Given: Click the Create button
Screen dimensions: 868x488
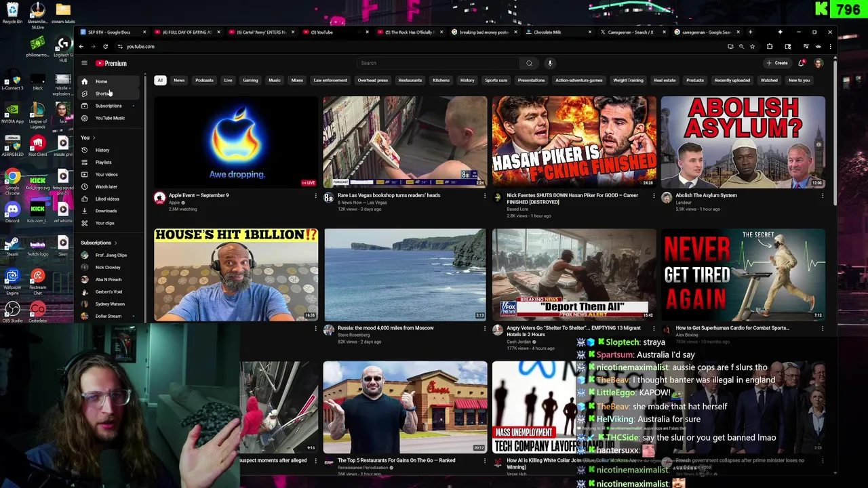Looking at the screenshot, I should pos(777,63).
